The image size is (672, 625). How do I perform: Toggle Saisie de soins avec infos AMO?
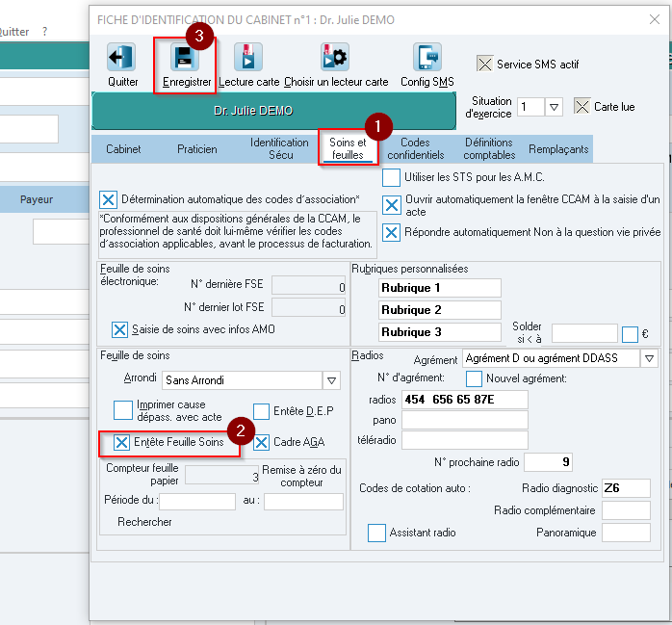pos(119,329)
